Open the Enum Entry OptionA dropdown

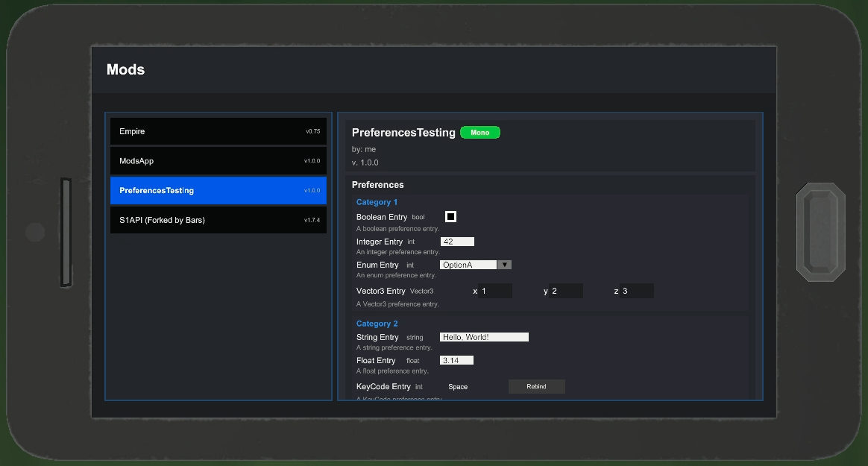(475, 265)
